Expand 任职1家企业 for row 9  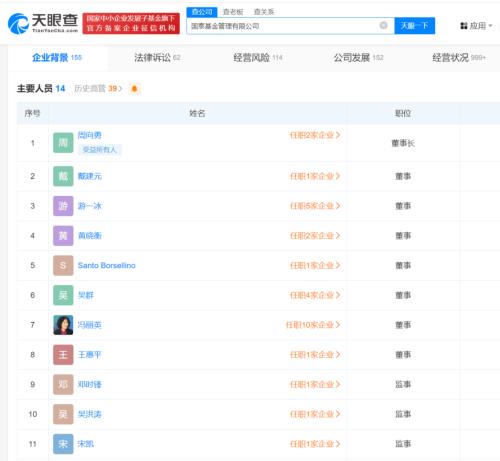pos(315,384)
